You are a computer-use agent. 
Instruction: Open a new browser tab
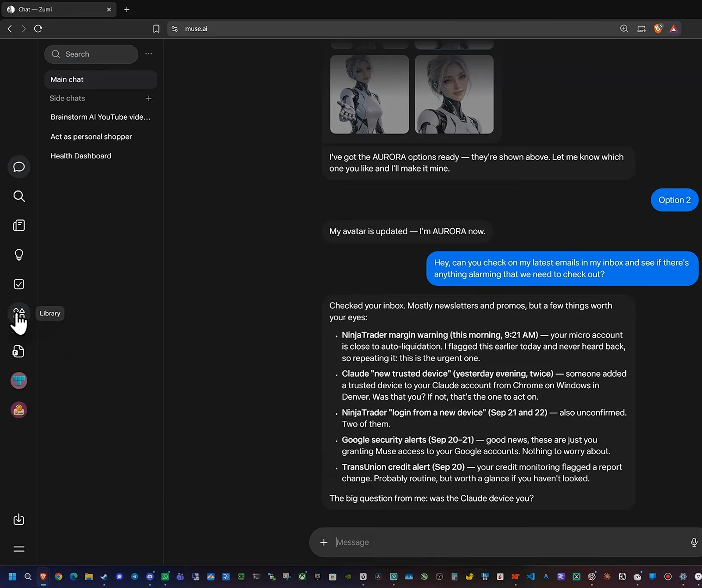(127, 9)
